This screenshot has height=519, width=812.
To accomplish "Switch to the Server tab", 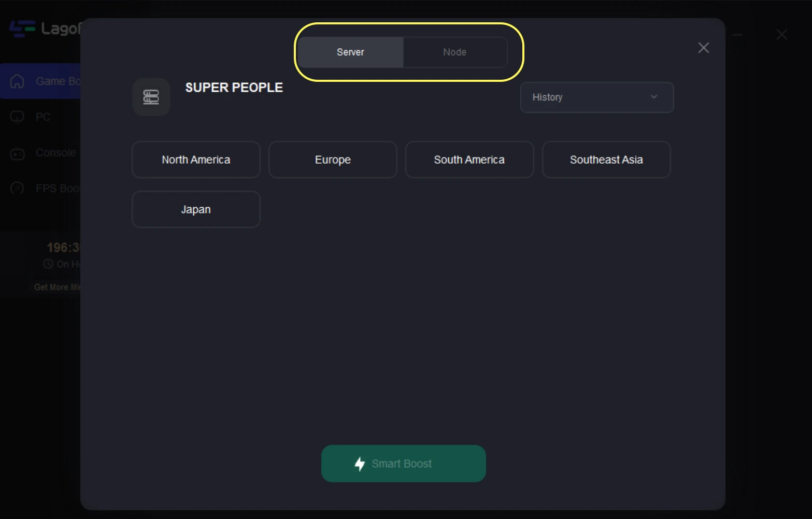I will click(x=351, y=52).
